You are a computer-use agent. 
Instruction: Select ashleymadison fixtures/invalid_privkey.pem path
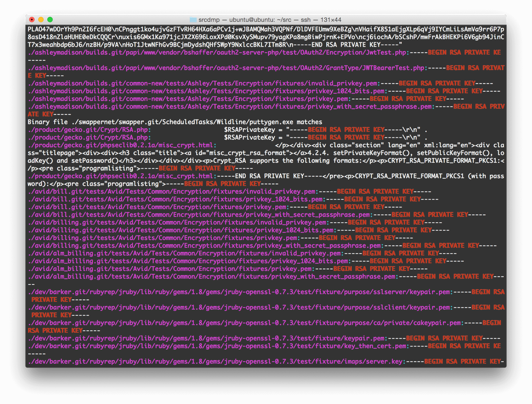click(x=202, y=83)
